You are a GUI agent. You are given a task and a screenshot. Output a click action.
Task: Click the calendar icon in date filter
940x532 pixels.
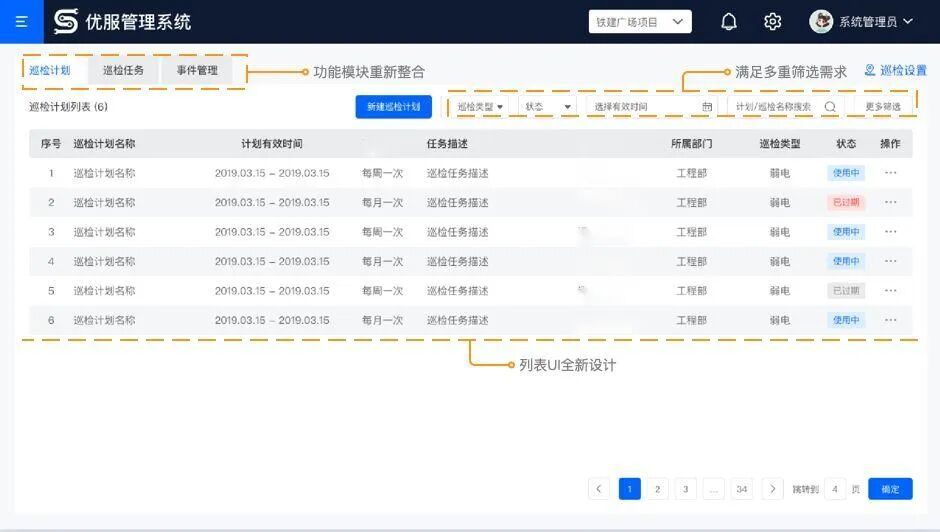point(707,107)
